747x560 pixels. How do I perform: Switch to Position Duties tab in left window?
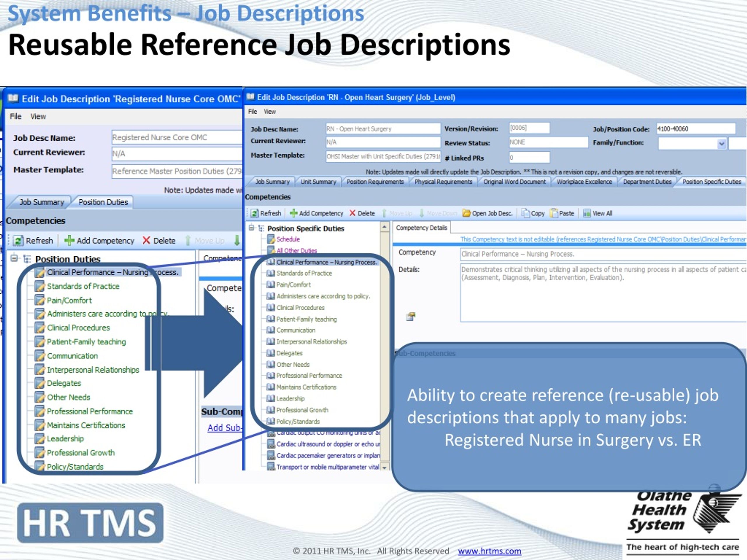click(103, 202)
